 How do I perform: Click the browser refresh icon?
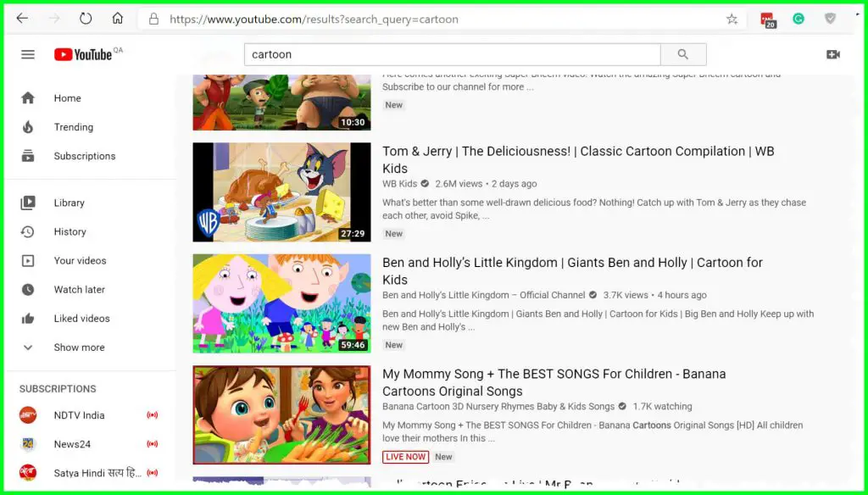[x=85, y=18]
